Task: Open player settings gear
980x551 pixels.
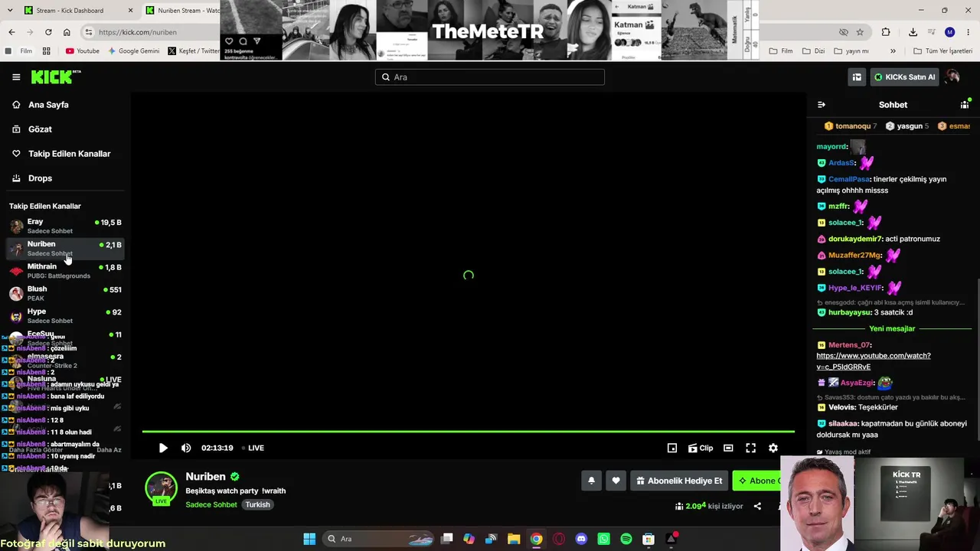Action: [x=773, y=448]
